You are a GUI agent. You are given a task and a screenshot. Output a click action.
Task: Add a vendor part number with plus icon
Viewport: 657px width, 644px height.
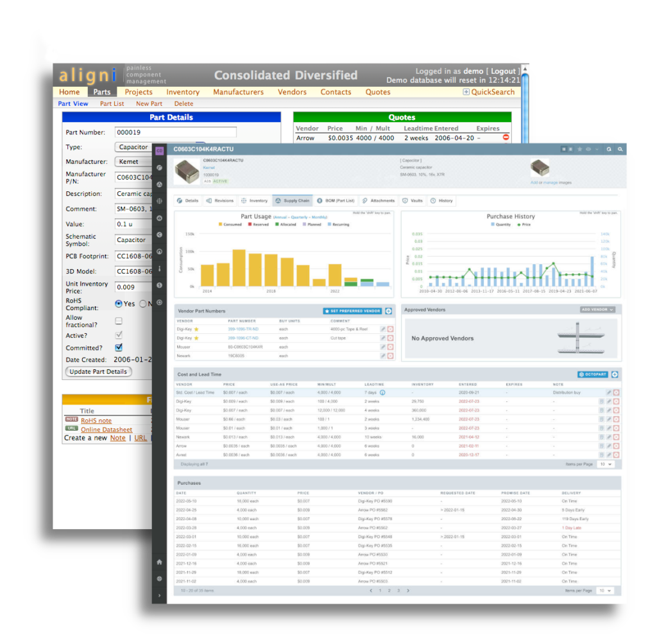(388, 311)
